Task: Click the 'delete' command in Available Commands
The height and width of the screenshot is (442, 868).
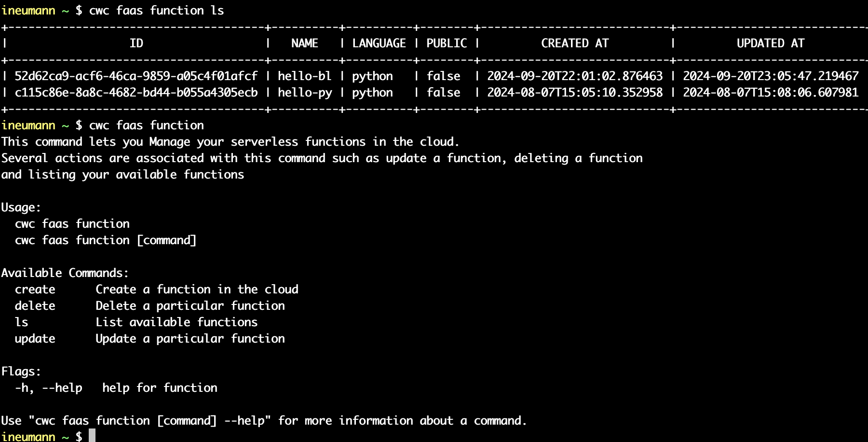Action: (35, 306)
